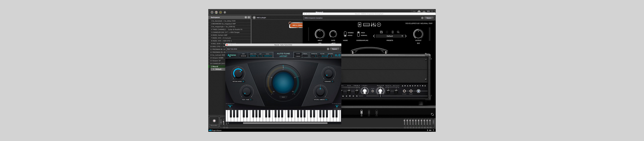The width and height of the screenshot is (644, 141).
Task: Click the Granophyre Output knob
Action: tap(418, 34)
